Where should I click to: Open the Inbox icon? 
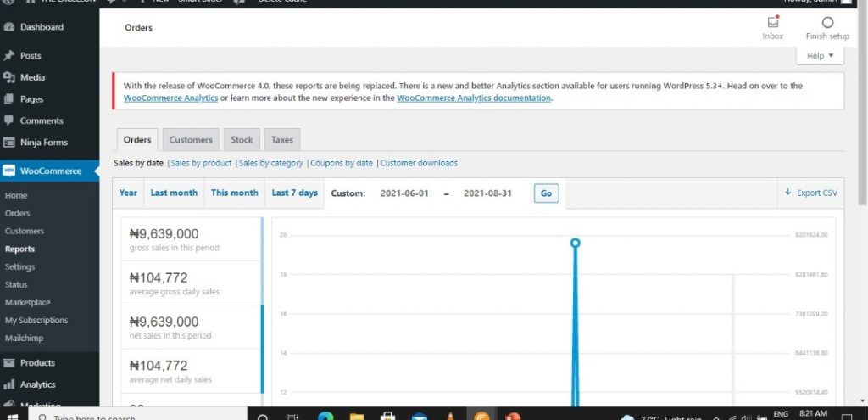[x=773, y=23]
